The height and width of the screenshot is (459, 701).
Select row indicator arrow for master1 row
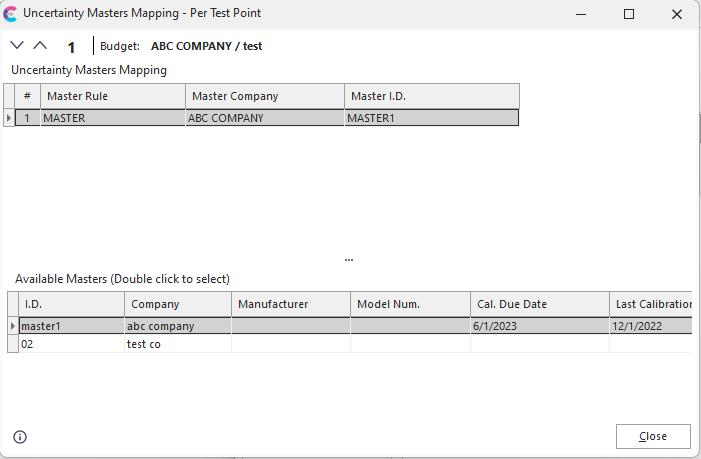coord(13,326)
